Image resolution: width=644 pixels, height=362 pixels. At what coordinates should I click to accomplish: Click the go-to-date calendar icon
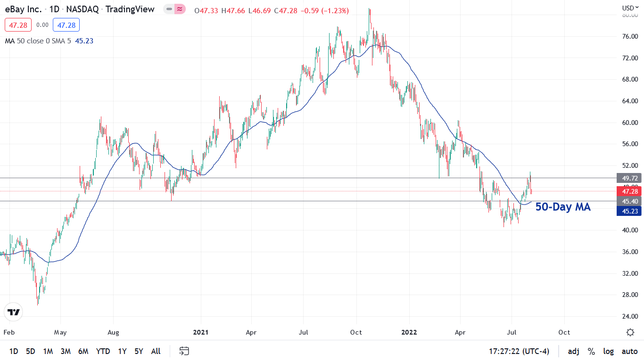click(x=184, y=351)
